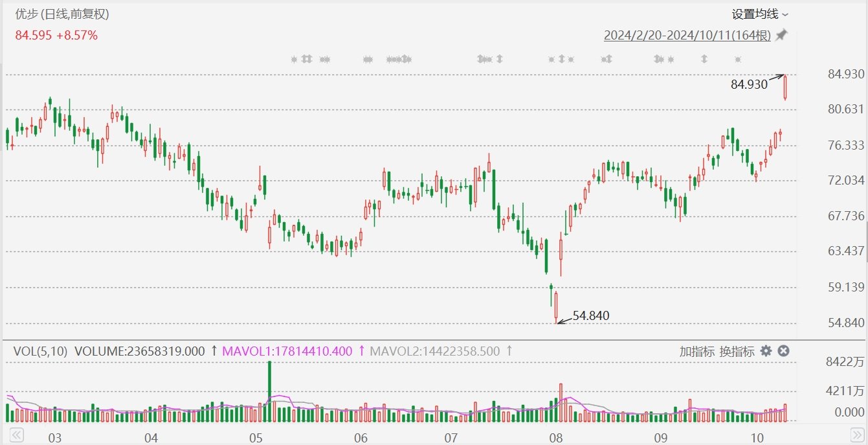Click the 84.930 high price label

click(x=748, y=84)
